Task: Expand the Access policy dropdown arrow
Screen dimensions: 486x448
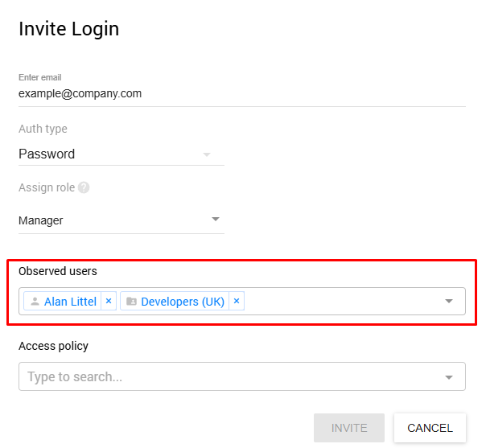Action: coord(449,377)
